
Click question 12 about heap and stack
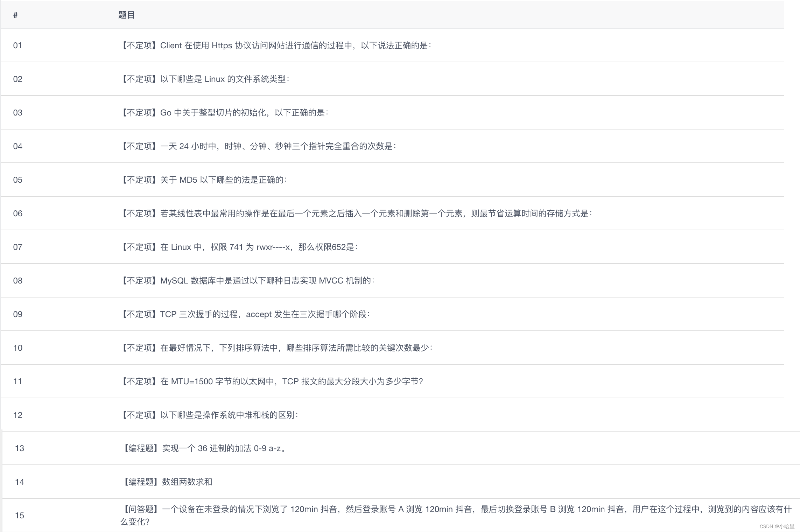pyautogui.click(x=209, y=415)
